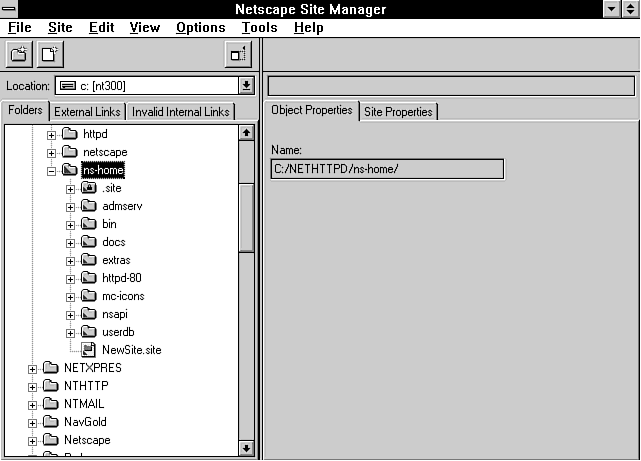Expand the userdb folder node
Image resolution: width=641 pixels, height=461 pixels.
pos(70,333)
